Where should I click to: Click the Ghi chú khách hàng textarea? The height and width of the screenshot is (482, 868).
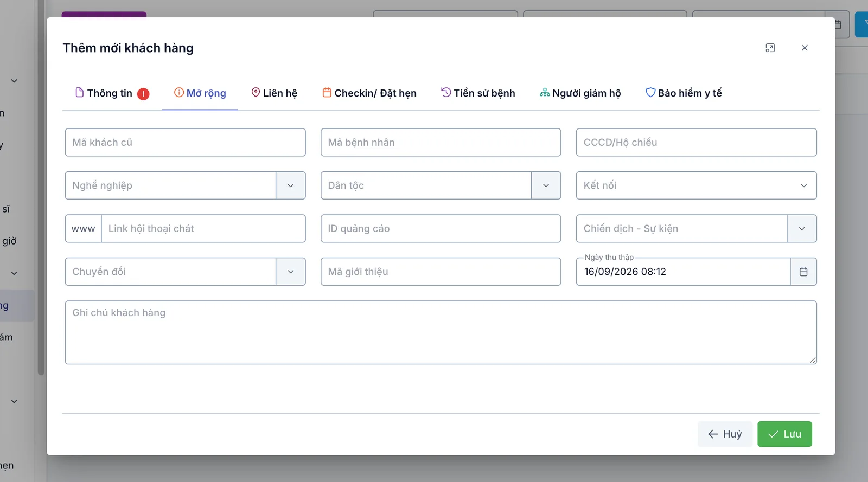[x=441, y=332]
